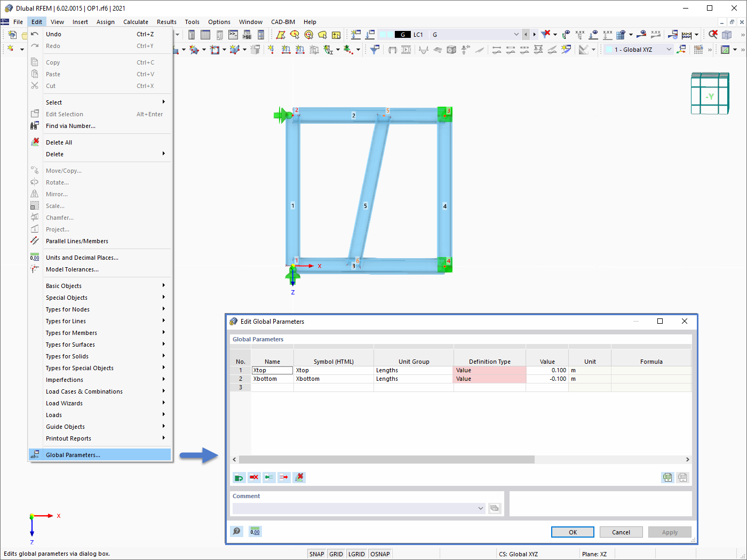Delete the selected parameter row
The image size is (747, 560).
pyautogui.click(x=253, y=477)
